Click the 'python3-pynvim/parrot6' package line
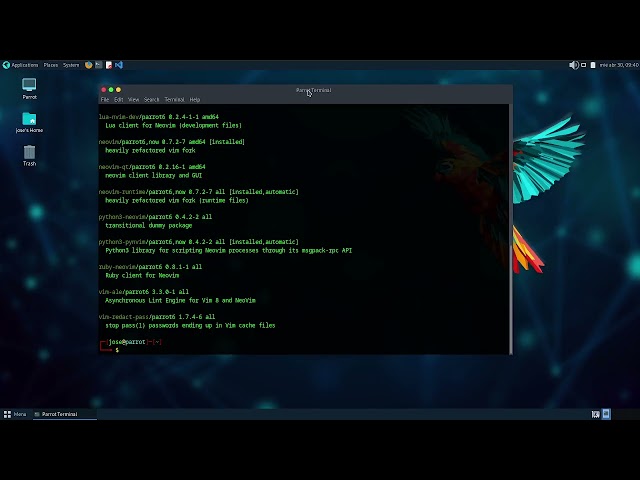Image resolution: width=640 pixels, height=480 pixels. coord(199,242)
